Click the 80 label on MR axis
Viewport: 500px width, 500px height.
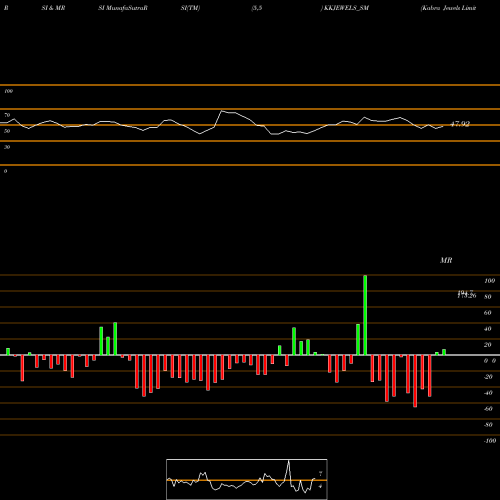(488, 297)
